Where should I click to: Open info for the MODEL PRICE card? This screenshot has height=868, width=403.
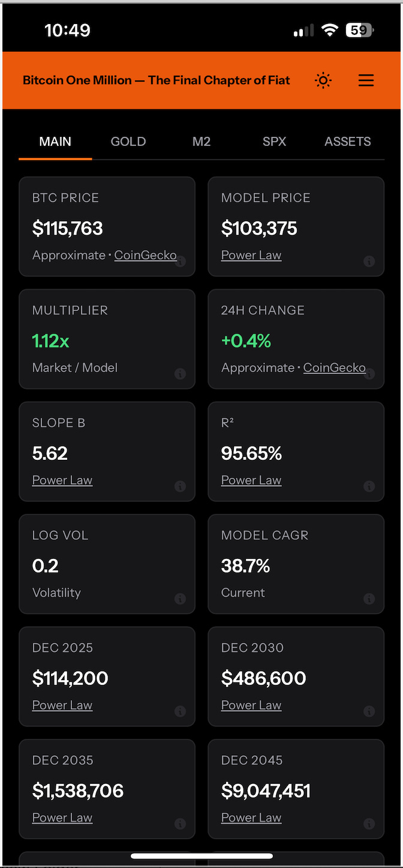coord(369,261)
